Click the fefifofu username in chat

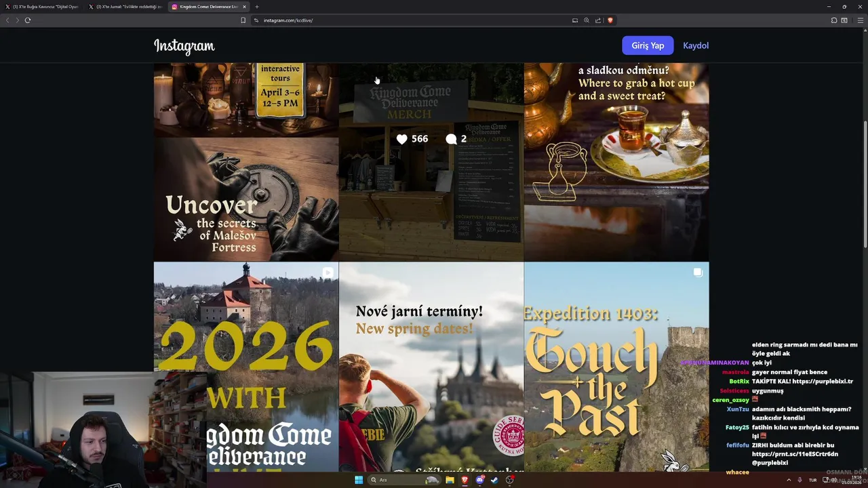[738, 445]
